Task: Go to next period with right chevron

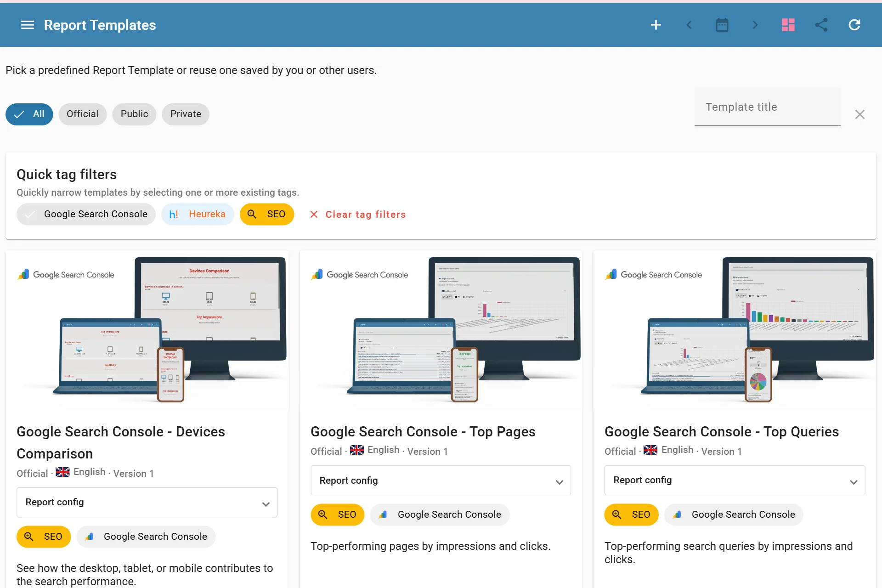Action: (x=755, y=25)
